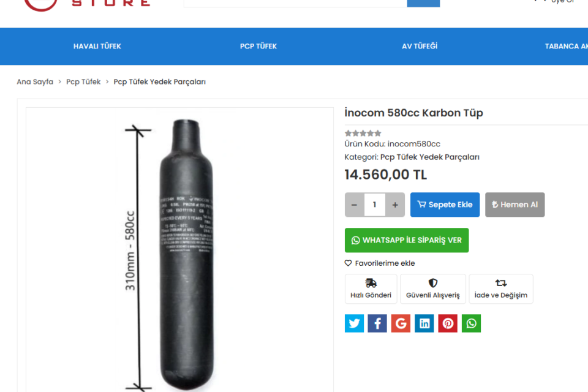Click the İade ve Değişim arrows icon
Screen dimensions: 588x392
501,284
